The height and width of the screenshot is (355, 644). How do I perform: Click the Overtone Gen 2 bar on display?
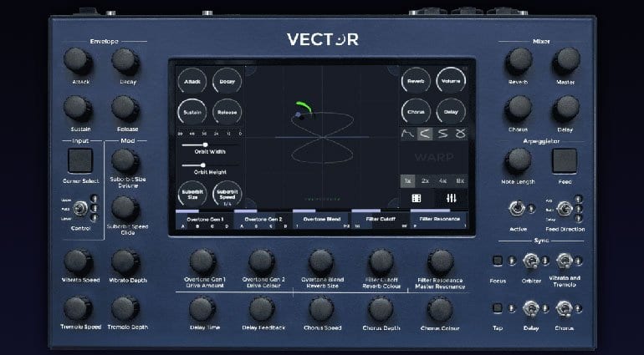click(x=263, y=221)
